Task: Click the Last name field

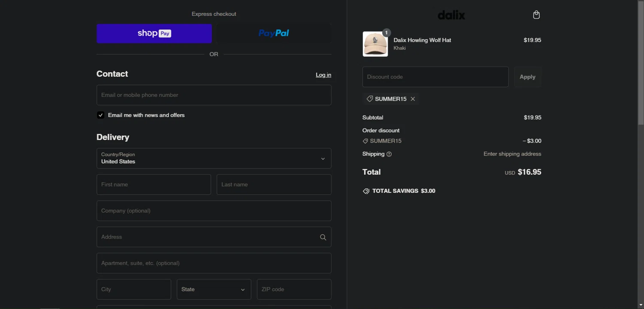Action: point(274,184)
